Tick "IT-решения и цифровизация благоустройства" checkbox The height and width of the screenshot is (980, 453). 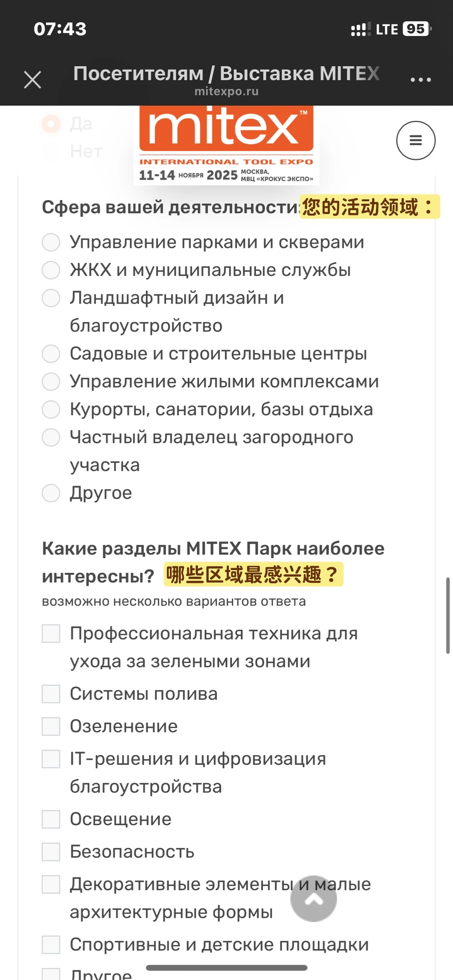(x=51, y=759)
